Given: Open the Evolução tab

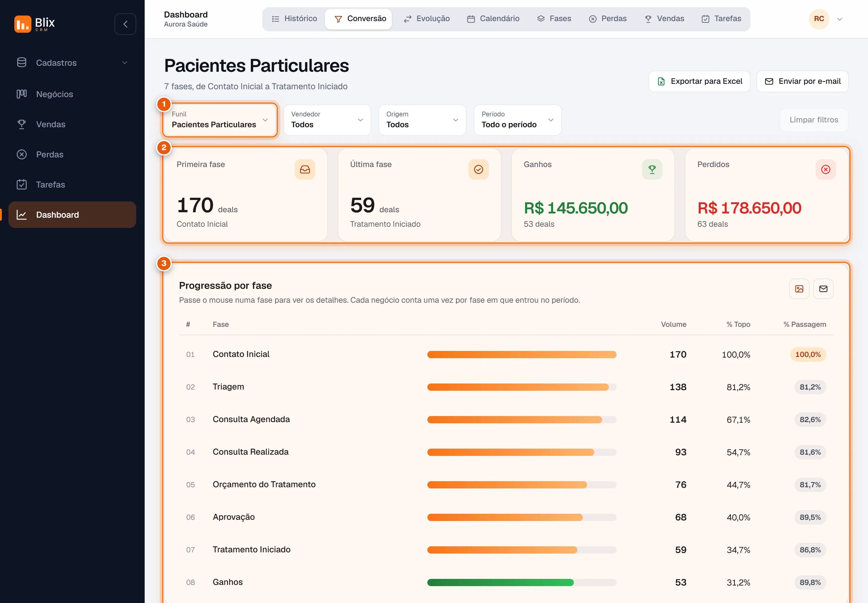Looking at the screenshot, I should (x=426, y=18).
